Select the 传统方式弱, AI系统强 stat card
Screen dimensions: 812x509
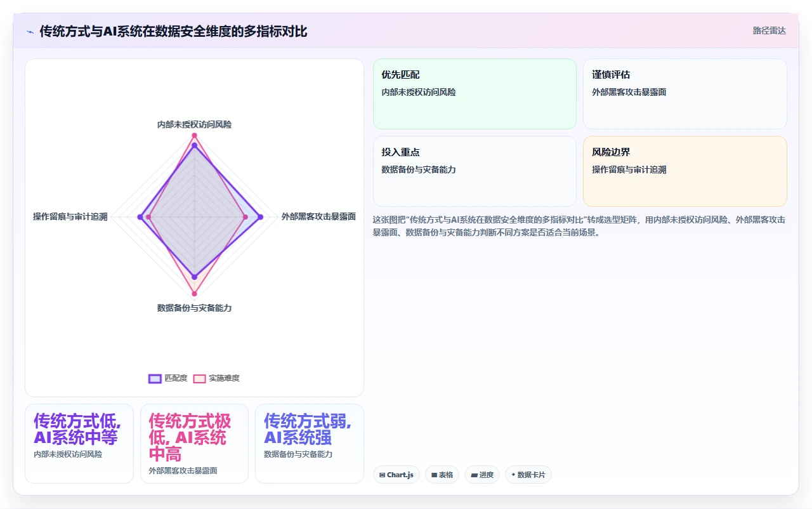point(310,444)
